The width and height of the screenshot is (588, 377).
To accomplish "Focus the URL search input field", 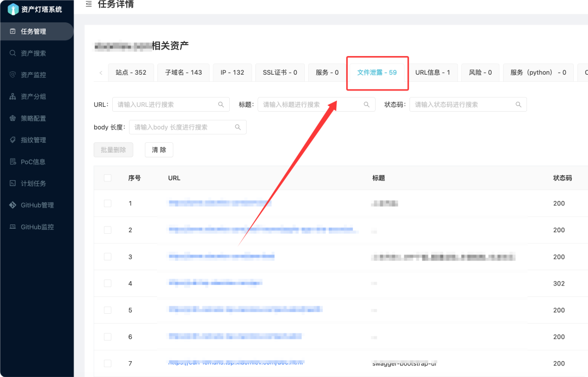I will click(x=170, y=105).
